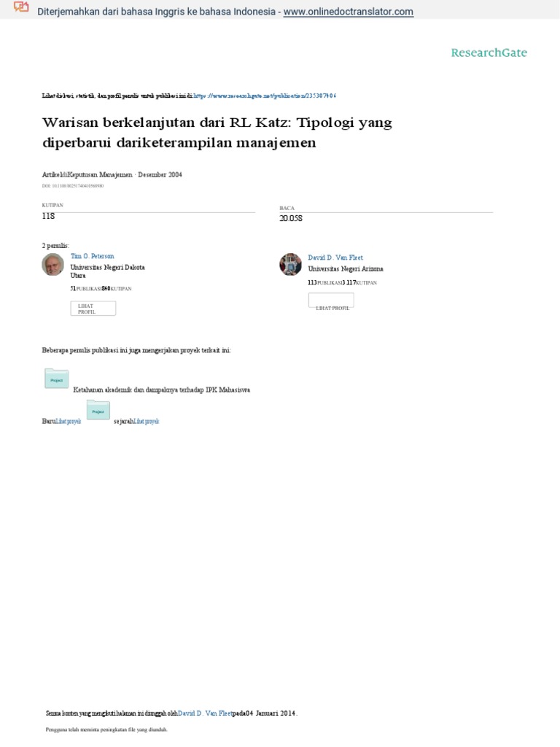Click David D. Van Fleet's profile photo

click(x=290, y=264)
